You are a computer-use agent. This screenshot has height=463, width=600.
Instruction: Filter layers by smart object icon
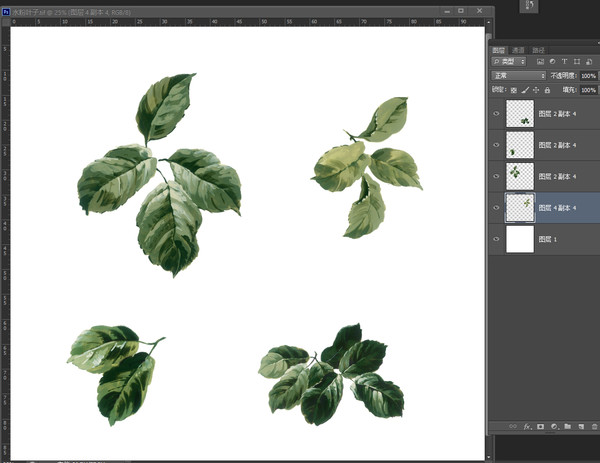[589, 61]
